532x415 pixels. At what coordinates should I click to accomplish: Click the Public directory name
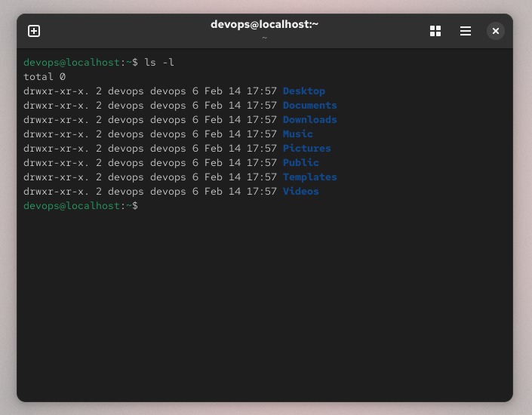click(x=300, y=162)
